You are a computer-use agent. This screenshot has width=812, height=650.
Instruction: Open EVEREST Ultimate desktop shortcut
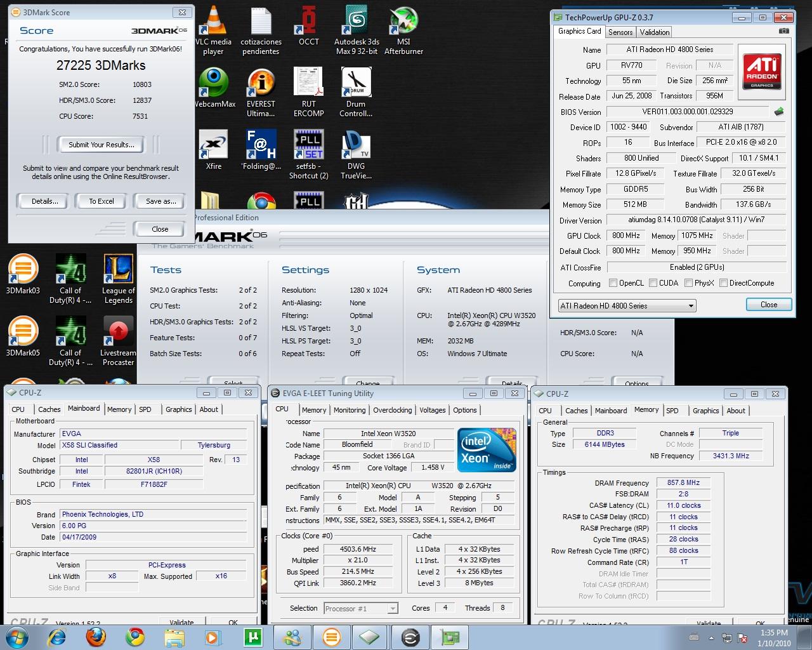click(x=261, y=92)
